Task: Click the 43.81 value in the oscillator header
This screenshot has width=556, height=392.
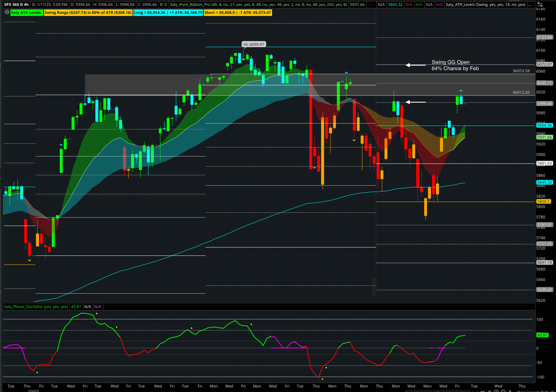Action: (76, 307)
